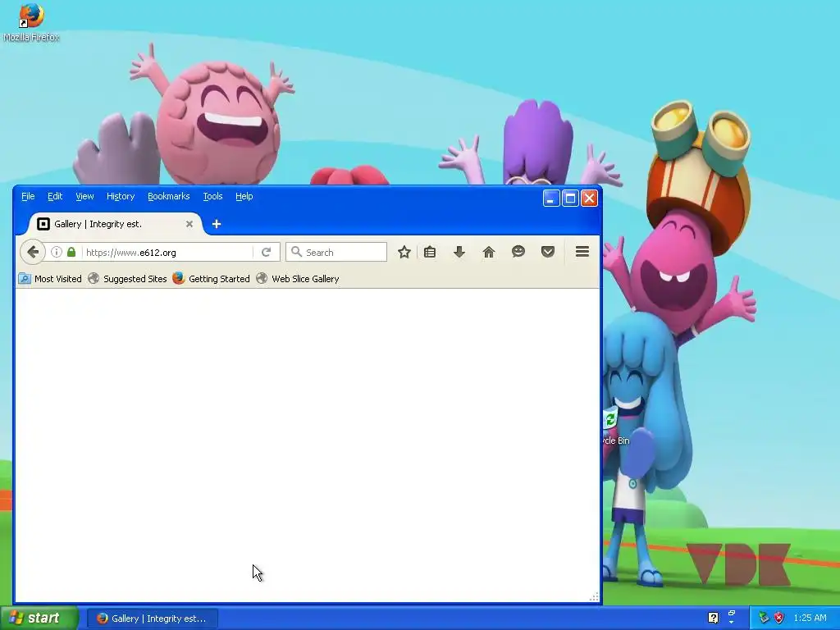
Task: Open the hamburger menu
Action: pyautogui.click(x=582, y=251)
